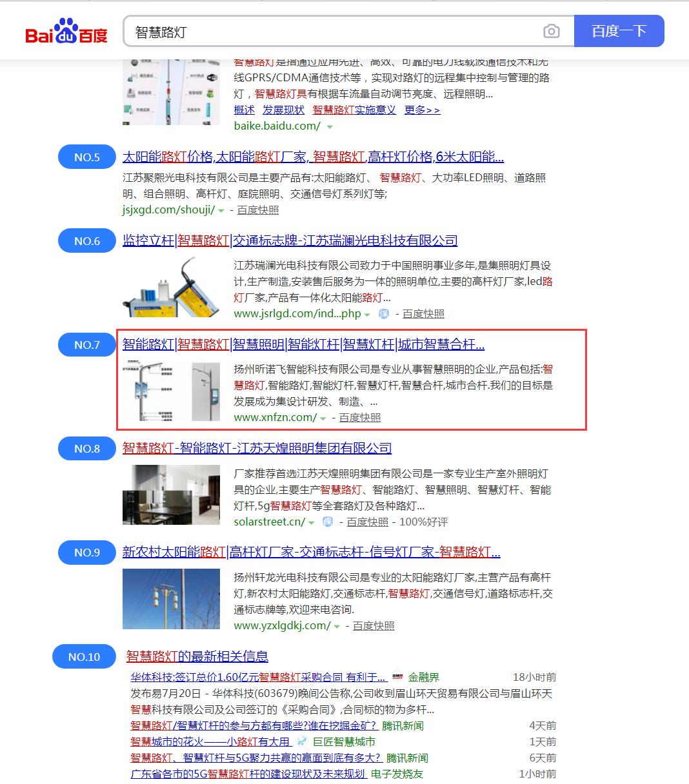Screen dimensions: 689x784
Task: Expand dropdown arrow next to www.xnfzn.com/
Action: (323, 418)
